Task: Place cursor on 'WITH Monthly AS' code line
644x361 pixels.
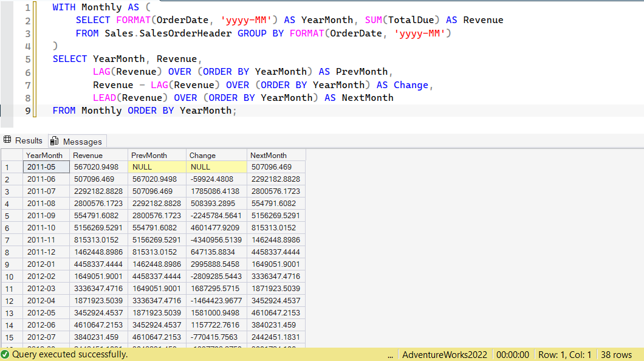Action: point(101,7)
